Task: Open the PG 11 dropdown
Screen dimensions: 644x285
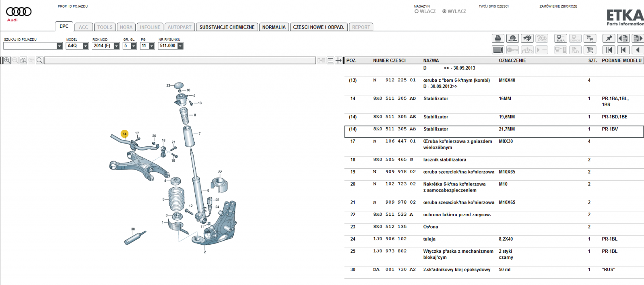Action: (152, 46)
